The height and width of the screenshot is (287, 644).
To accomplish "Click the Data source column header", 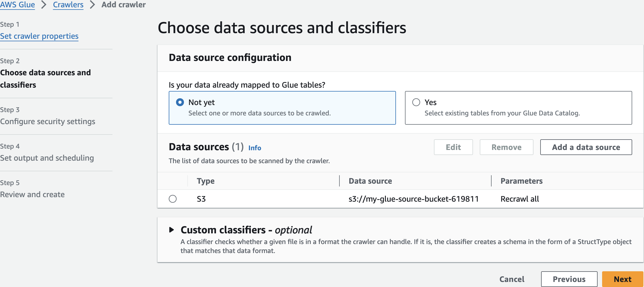I will (370, 181).
